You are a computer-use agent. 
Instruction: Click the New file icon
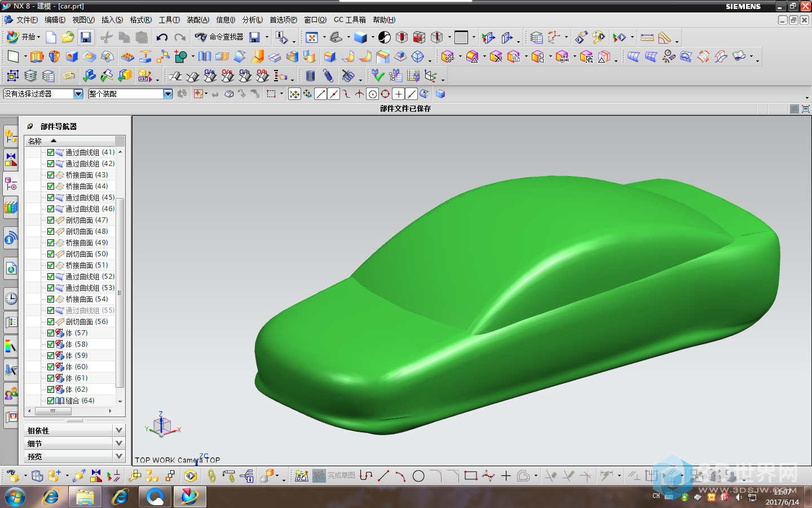tap(51, 37)
